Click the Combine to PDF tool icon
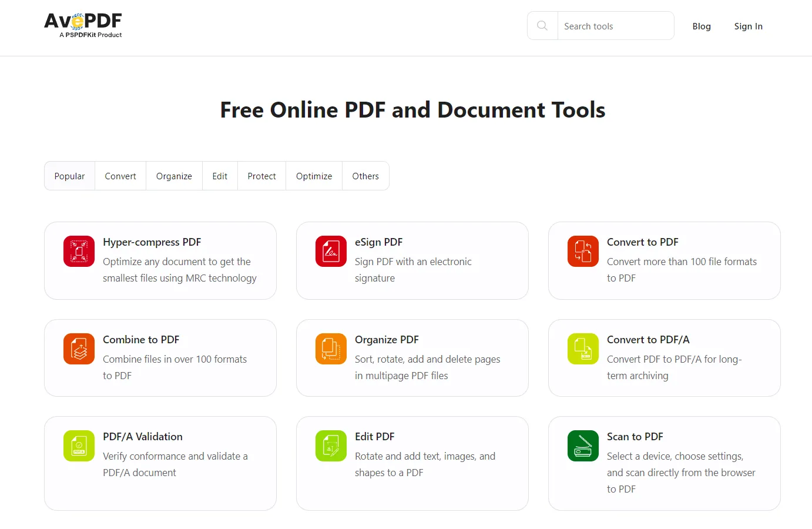Screen dimensions: 812x529 (x=79, y=349)
